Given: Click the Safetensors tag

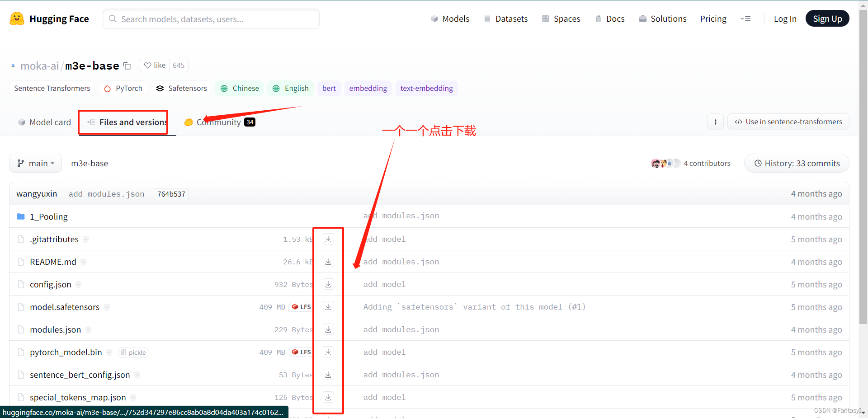Looking at the screenshot, I should click(x=181, y=89).
